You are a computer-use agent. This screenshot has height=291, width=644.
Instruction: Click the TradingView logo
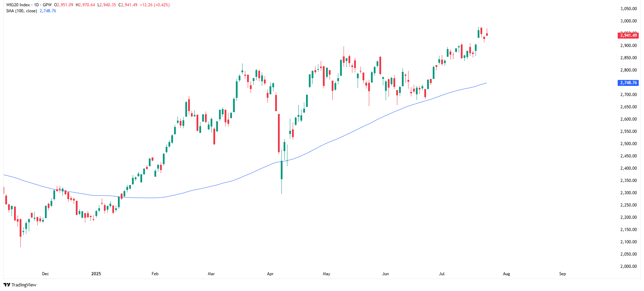[x=20, y=285]
